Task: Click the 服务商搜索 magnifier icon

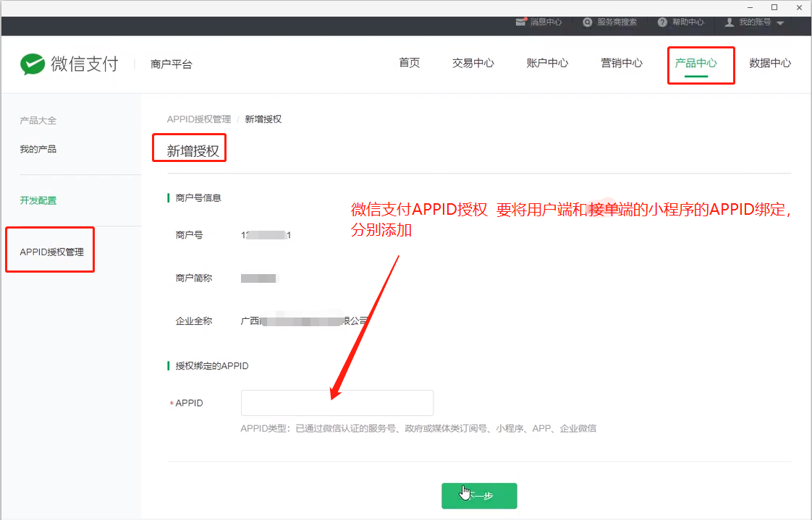Action: pos(587,22)
